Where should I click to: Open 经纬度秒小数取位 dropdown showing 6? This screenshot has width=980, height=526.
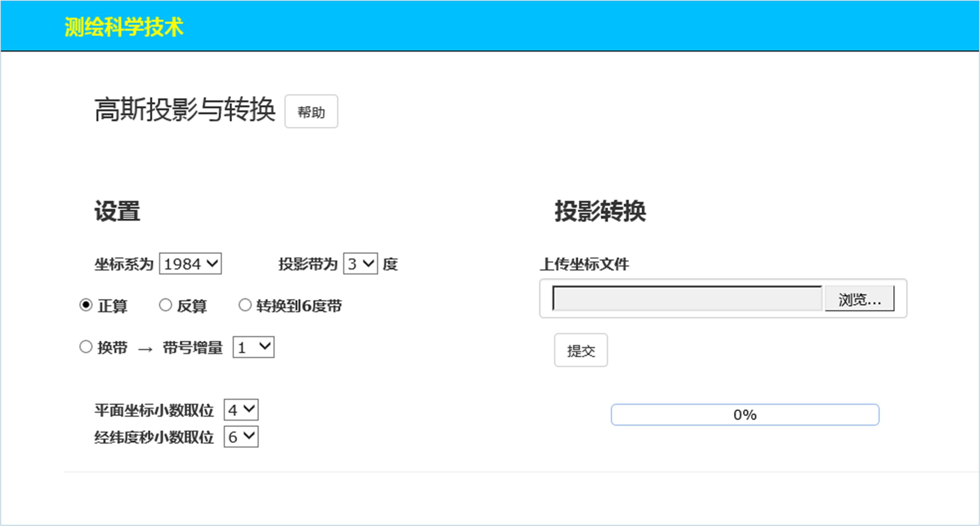pos(241,437)
